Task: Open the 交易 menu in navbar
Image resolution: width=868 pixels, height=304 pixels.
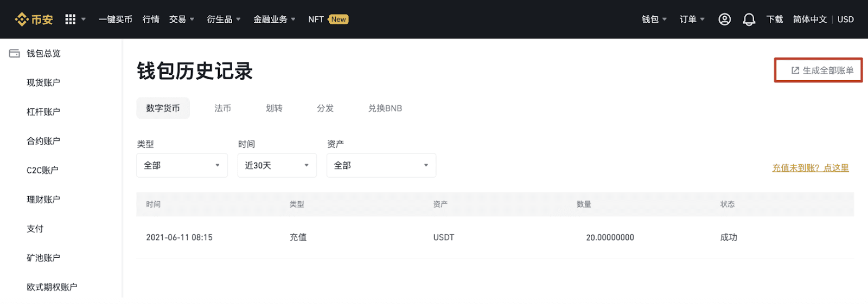Action: pos(181,20)
